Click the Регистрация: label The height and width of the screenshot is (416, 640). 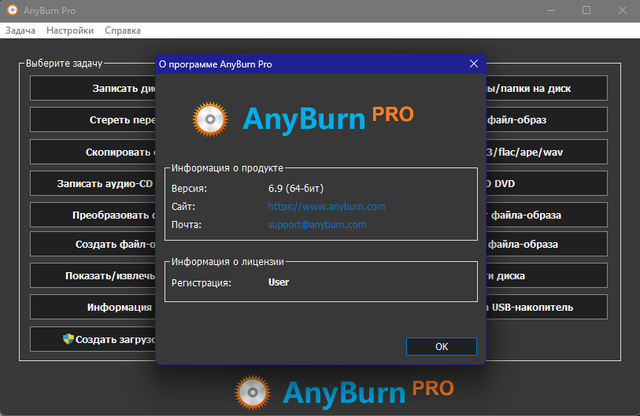[201, 283]
